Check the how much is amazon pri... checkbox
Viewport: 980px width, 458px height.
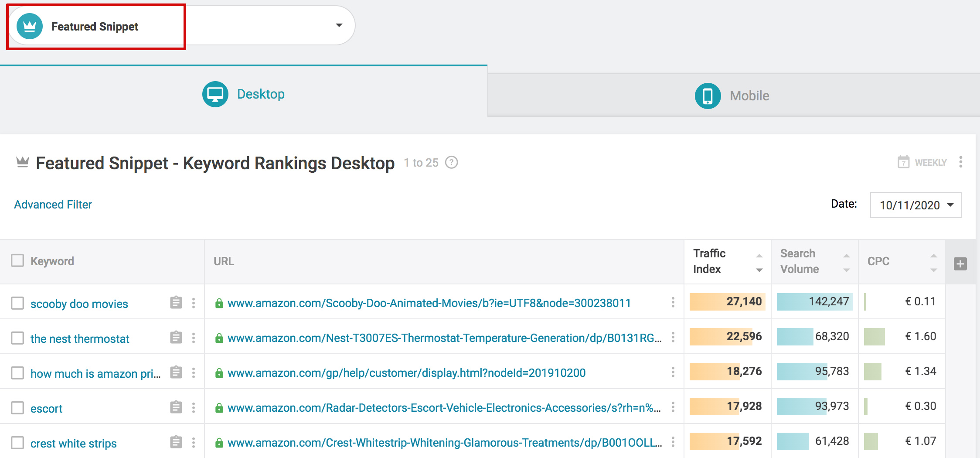17,373
